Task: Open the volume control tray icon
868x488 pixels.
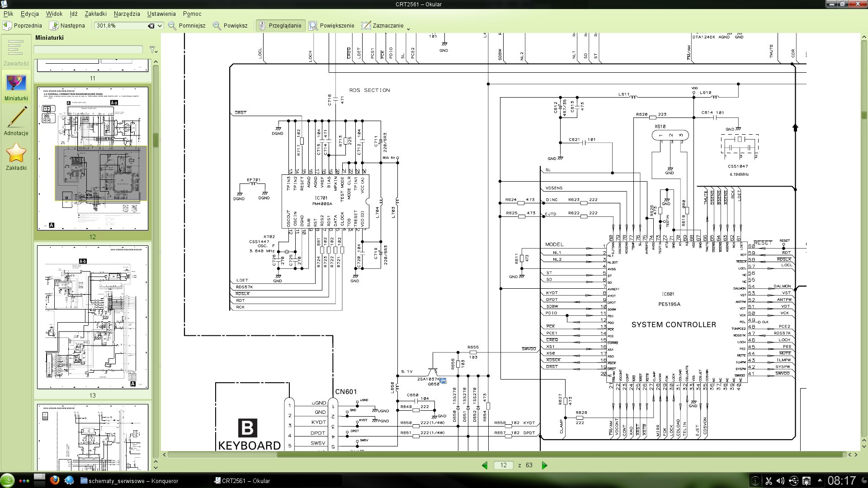Action: pyautogui.click(x=780, y=481)
